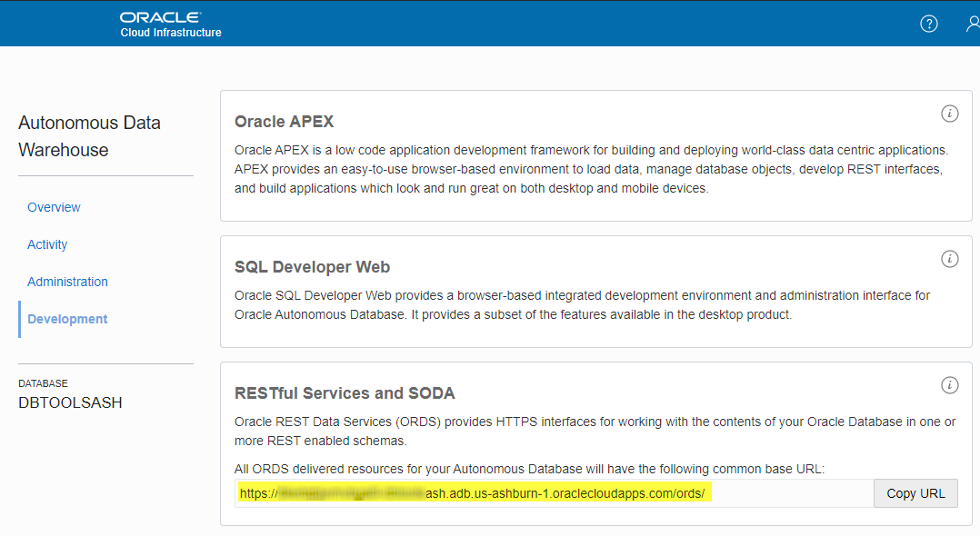Show info for Oracle APEX card
Screen dimensions: 980x536
(949, 114)
